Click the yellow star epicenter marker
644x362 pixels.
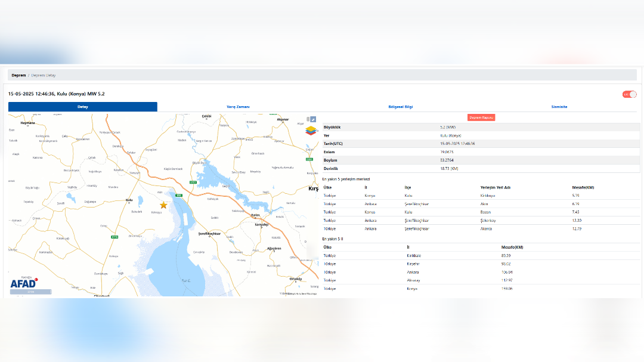tap(163, 205)
